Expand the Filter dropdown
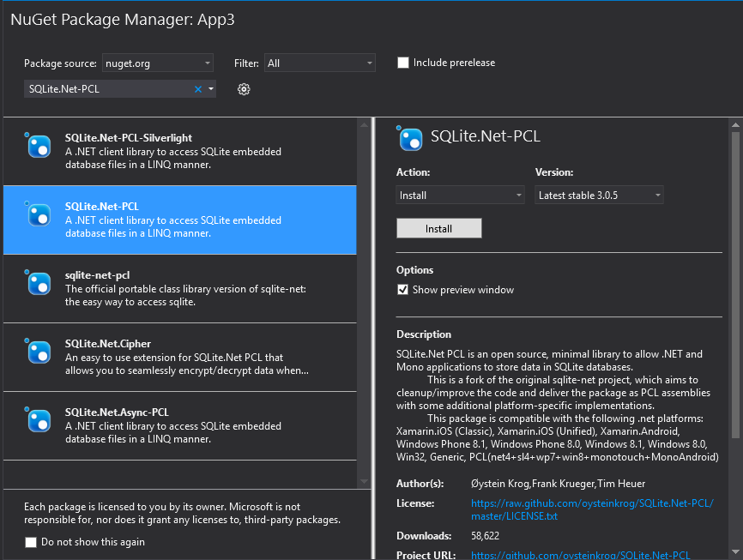This screenshot has height=560, width=743. [x=319, y=63]
